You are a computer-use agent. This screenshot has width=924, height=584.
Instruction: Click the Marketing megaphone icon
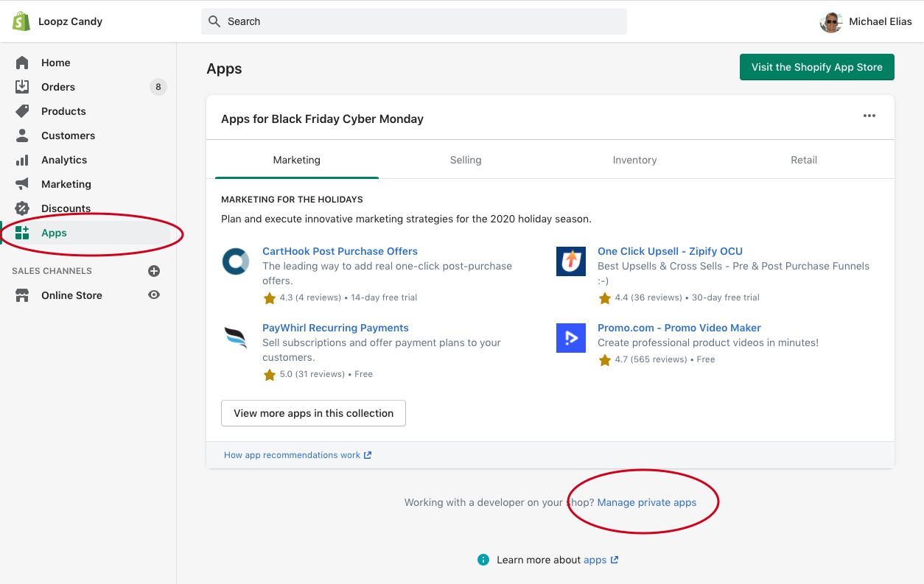pos(22,184)
